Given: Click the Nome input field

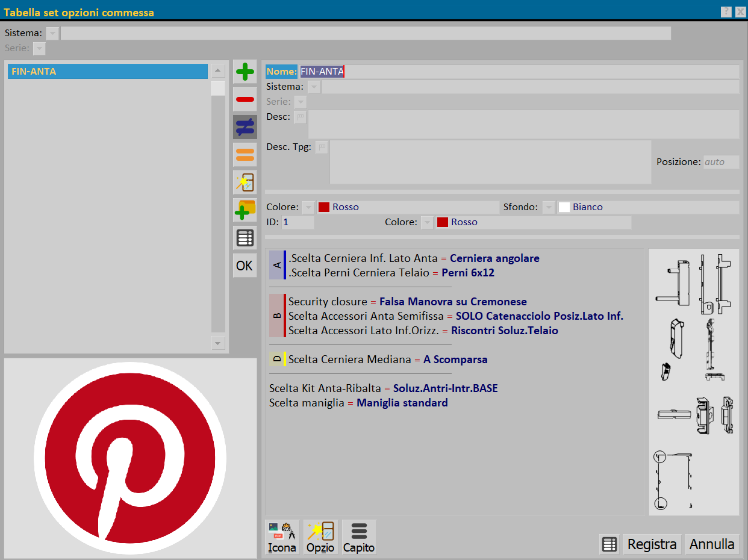Looking at the screenshot, I should [519, 72].
